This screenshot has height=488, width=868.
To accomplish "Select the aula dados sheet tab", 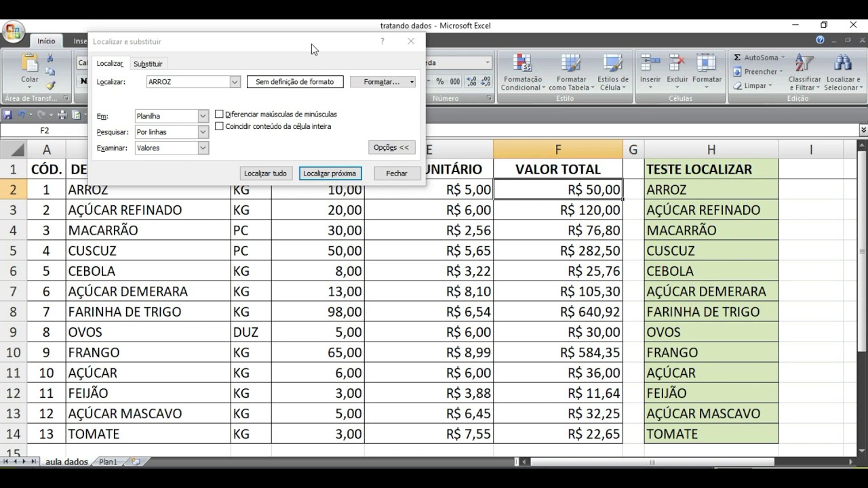I will (66, 462).
